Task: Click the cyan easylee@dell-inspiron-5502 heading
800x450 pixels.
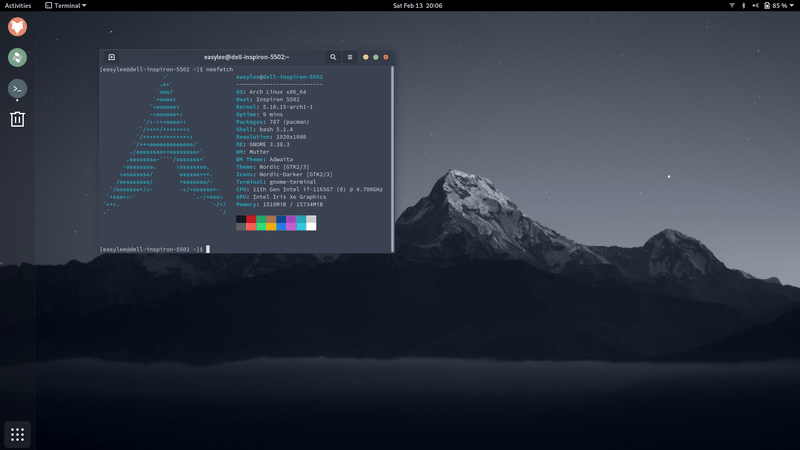Action: [279, 77]
